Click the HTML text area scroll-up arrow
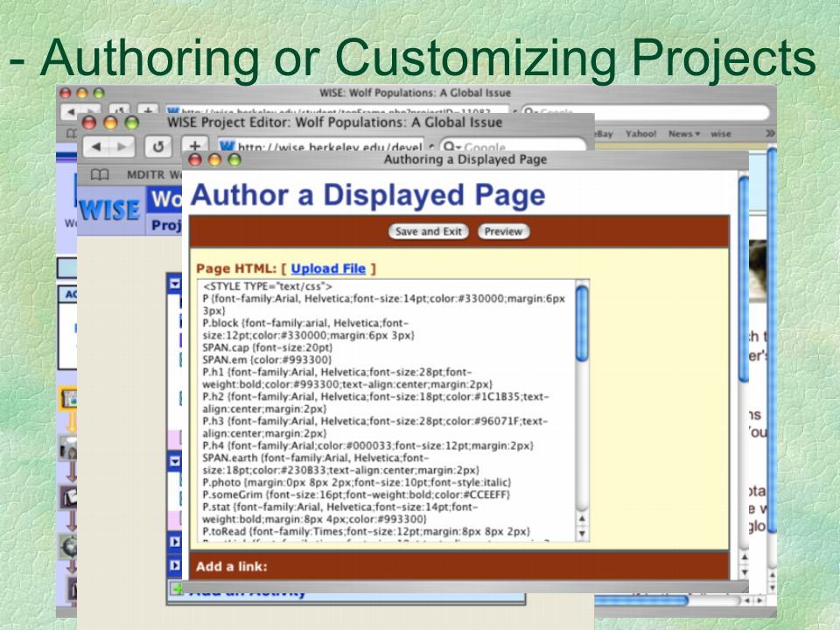This screenshot has width=840, height=630. click(x=583, y=518)
